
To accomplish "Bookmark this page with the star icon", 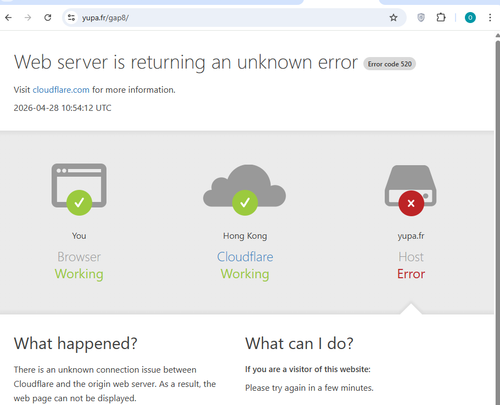I will 393,18.
